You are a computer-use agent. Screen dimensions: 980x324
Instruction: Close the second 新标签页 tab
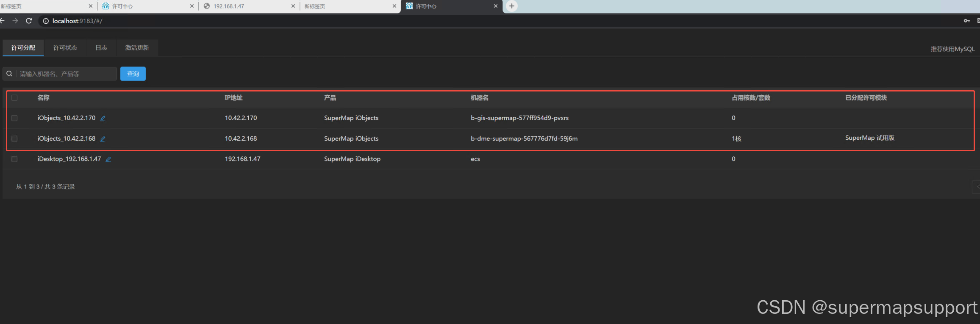[x=394, y=6]
